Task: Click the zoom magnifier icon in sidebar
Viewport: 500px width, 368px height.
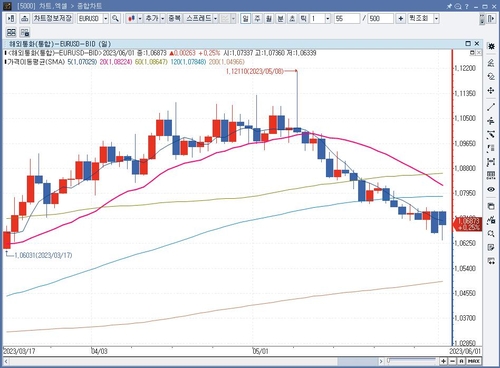Action: [x=491, y=234]
